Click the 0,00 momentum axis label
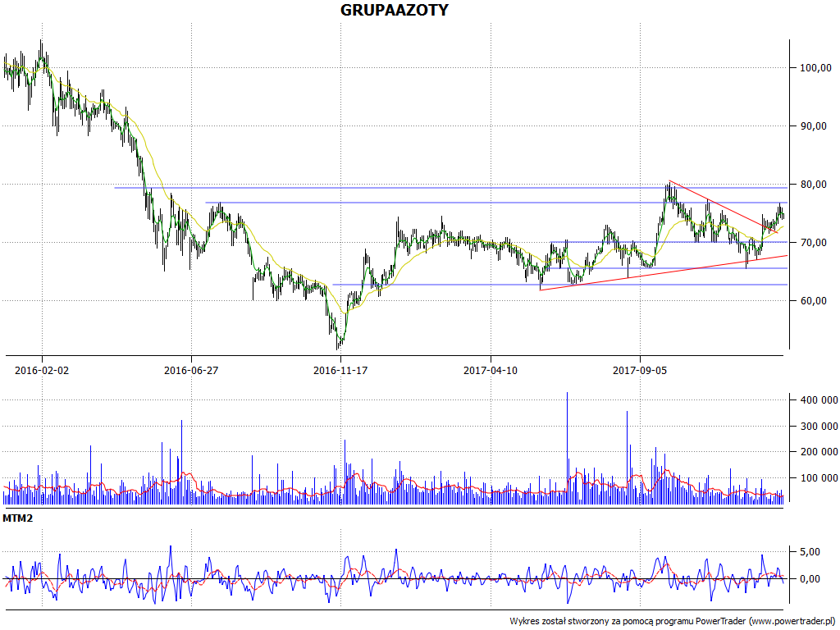The image size is (840, 630). point(810,579)
